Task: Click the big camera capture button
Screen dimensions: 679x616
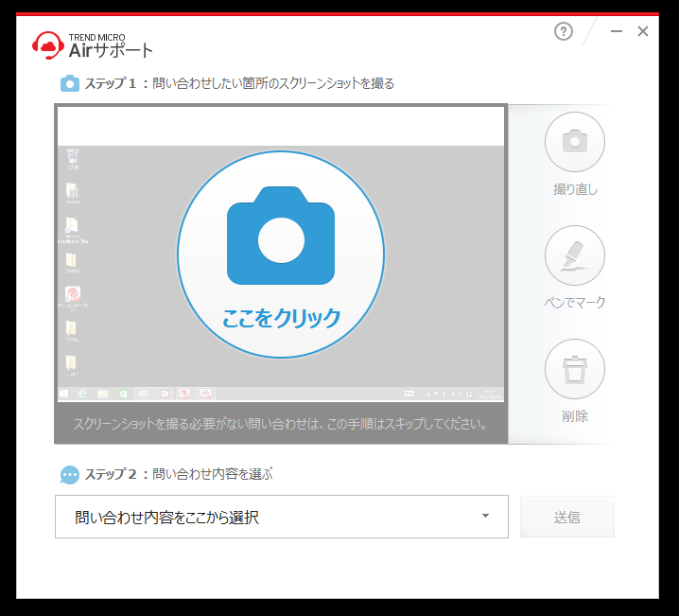Action: point(281,236)
